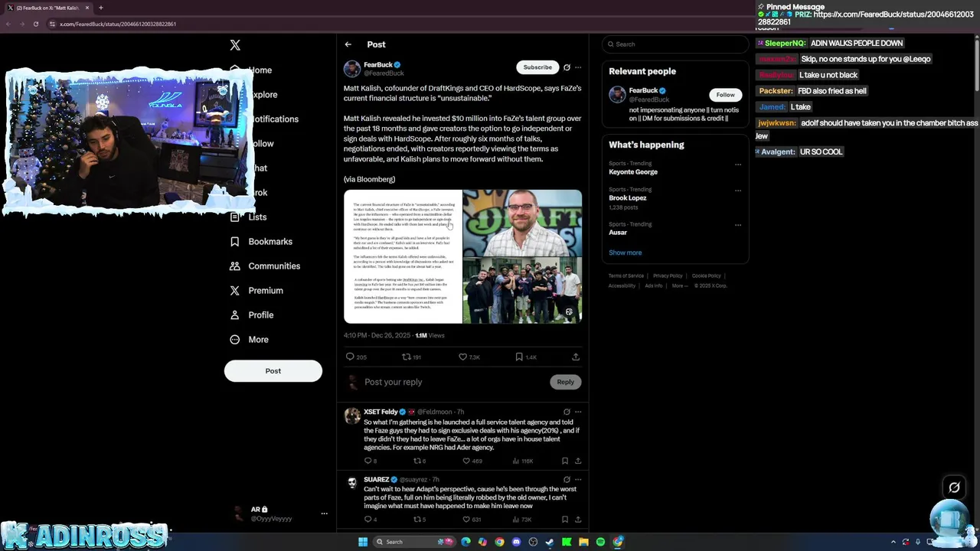Reply to SUAREZ's comment with 4 replies
The image size is (980, 551).
coord(367,519)
